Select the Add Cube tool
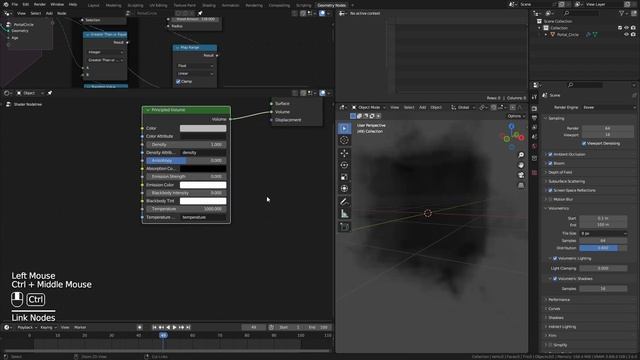The height and width of the screenshot is (360, 640). tap(344, 227)
